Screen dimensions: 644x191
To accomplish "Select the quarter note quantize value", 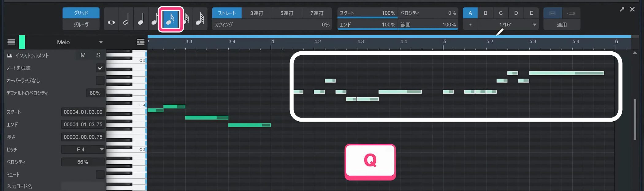I will 141,19.
